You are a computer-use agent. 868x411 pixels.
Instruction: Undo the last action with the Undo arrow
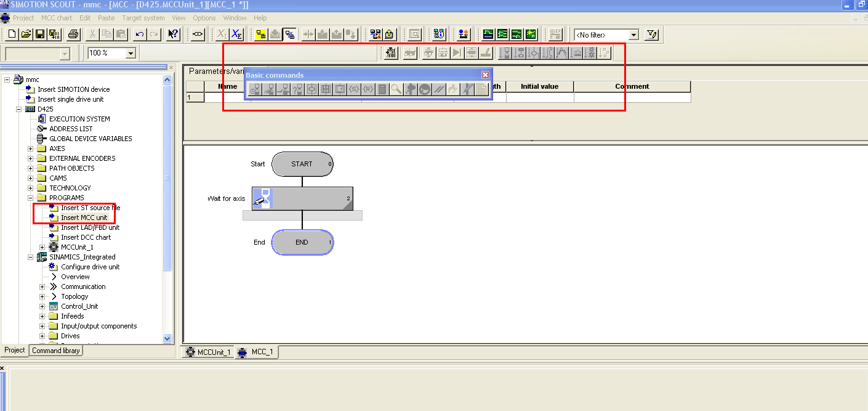[x=139, y=35]
